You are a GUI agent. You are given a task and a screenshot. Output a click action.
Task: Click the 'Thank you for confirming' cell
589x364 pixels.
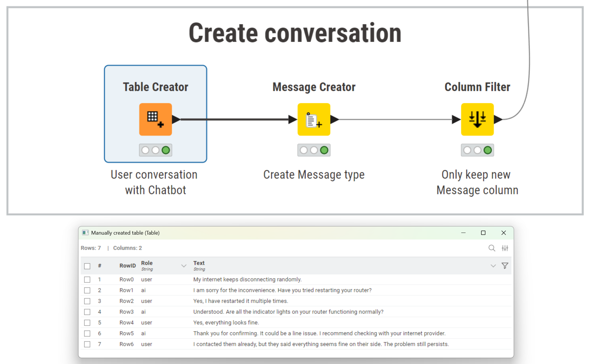pyautogui.click(x=319, y=333)
